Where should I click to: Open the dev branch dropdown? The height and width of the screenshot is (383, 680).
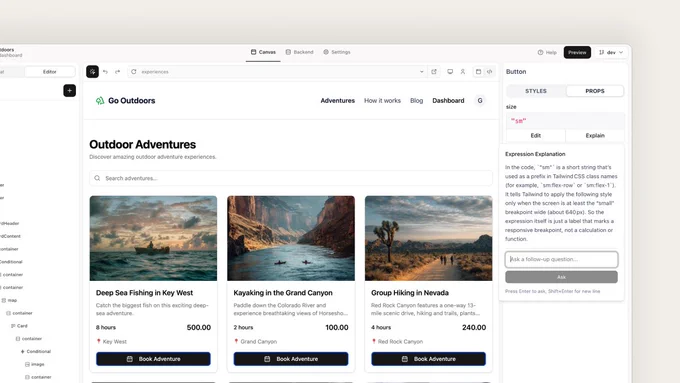pyautogui.click(x=611, y=52)
